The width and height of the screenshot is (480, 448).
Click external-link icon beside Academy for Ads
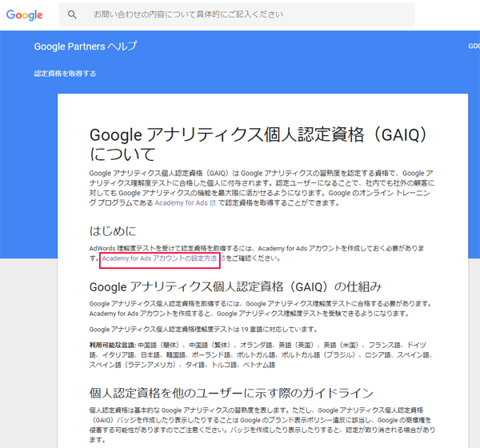(x=213, y=203)
